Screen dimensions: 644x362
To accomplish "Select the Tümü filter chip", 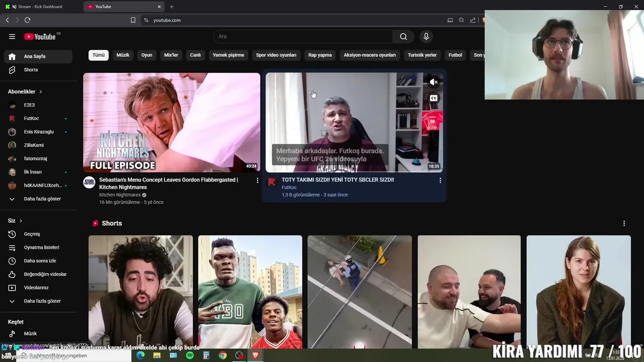I will point(99,55).
